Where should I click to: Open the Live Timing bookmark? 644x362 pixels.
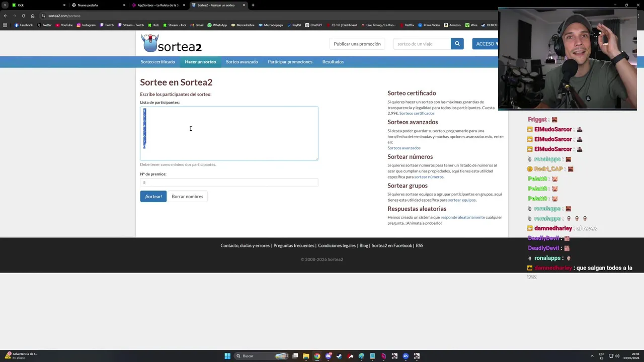tap(378, 25)
